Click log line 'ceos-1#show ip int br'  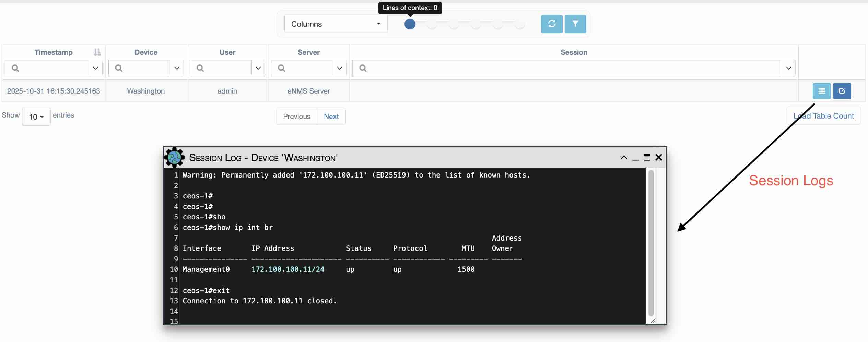point(227,228)
